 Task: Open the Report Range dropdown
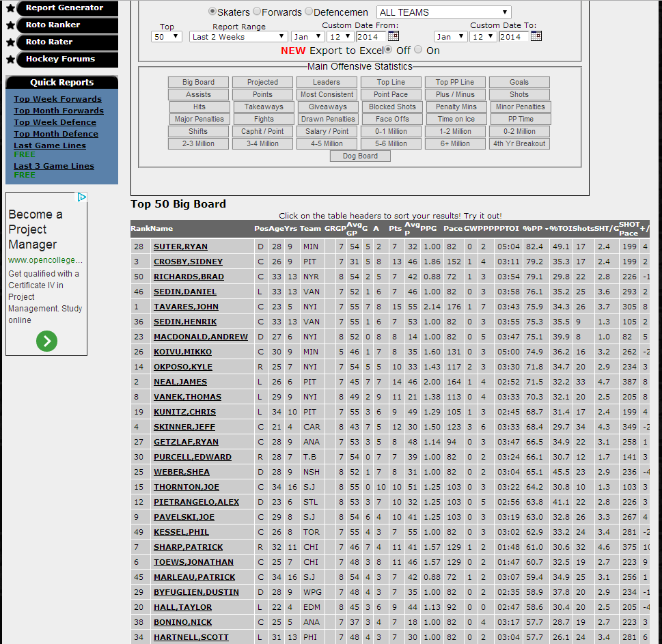point(238,37)
